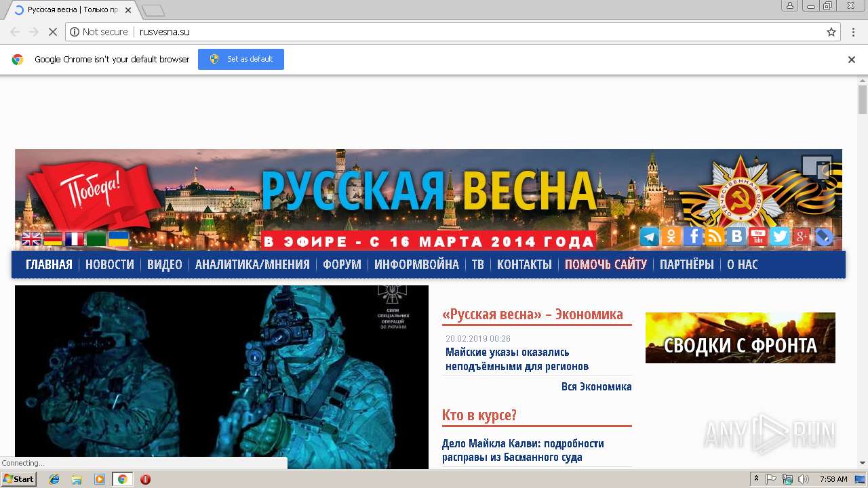Select the Ukrainian flag language icon
Screen dimensions: 868x488
[x=119, y=239]
